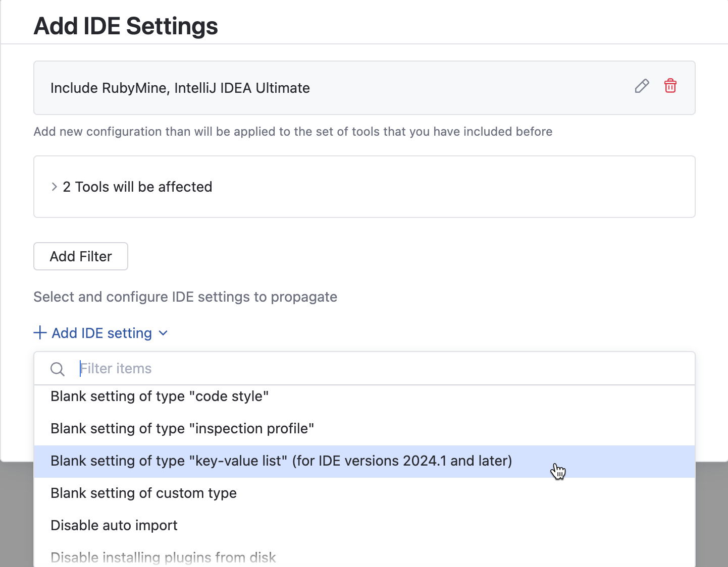Click the Add Filter button
The height and width of the screenshot is (567, 728).
click(x=80, y=256)
